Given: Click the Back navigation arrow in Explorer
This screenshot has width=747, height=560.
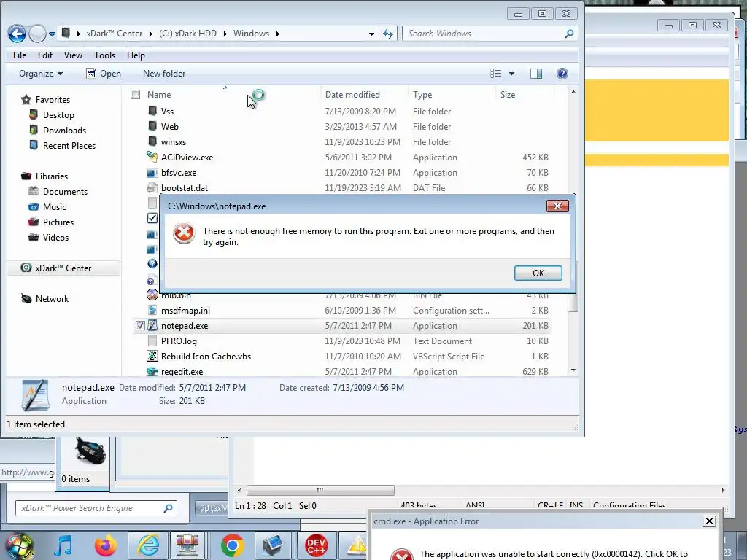Looking at the screenshot, I should click(x=17, y=34).
